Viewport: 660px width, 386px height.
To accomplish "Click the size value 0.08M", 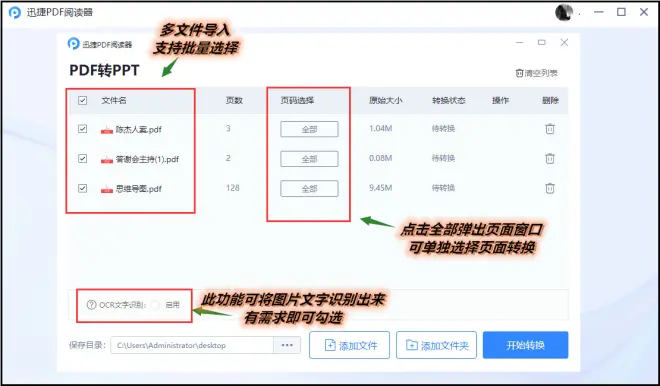I will click(x=381, y=158).
